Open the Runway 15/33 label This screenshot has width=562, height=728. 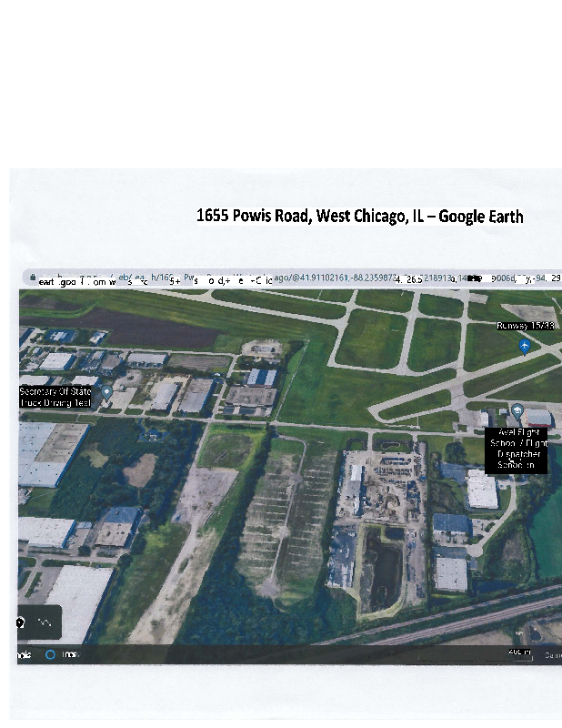coord(525,325)
